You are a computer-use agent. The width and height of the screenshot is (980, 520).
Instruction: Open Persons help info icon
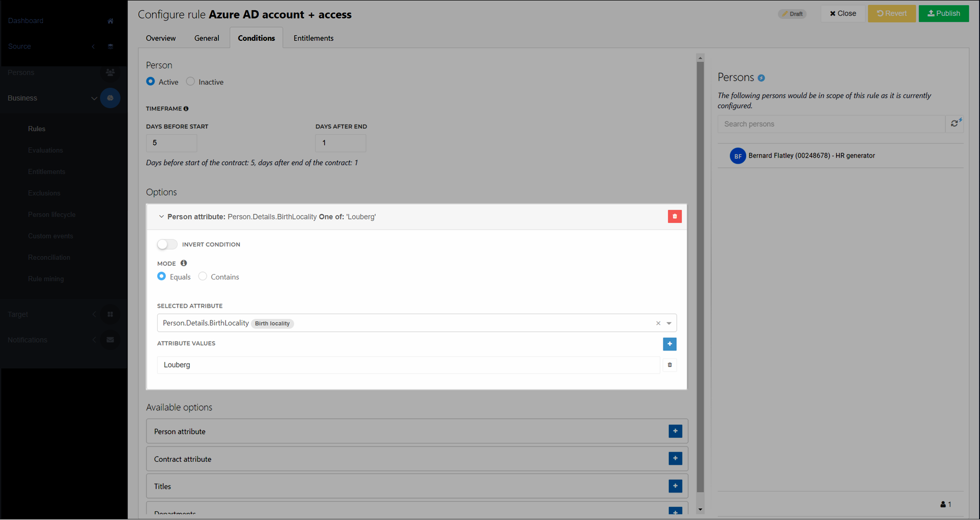pyautogui.click(x=761, y=78)
